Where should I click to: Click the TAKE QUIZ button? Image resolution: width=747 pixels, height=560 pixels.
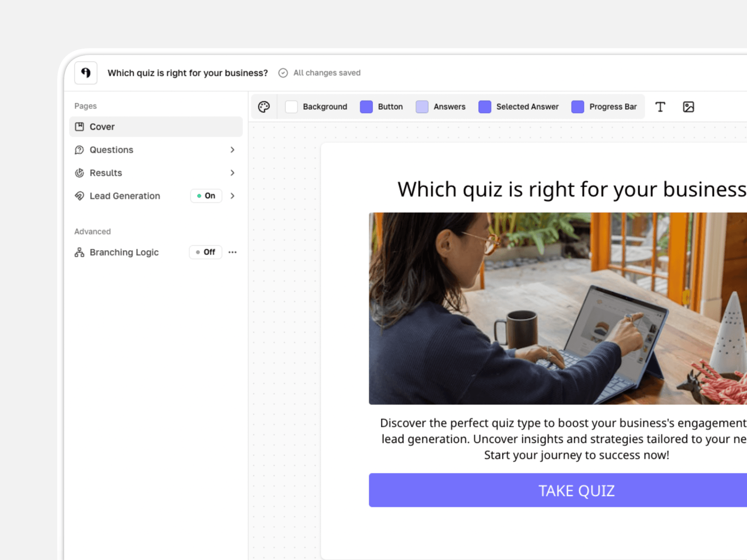point(577,490)
